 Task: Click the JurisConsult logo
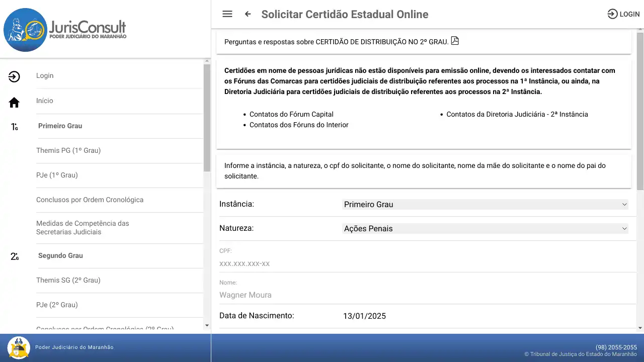(x=65, y=29)
